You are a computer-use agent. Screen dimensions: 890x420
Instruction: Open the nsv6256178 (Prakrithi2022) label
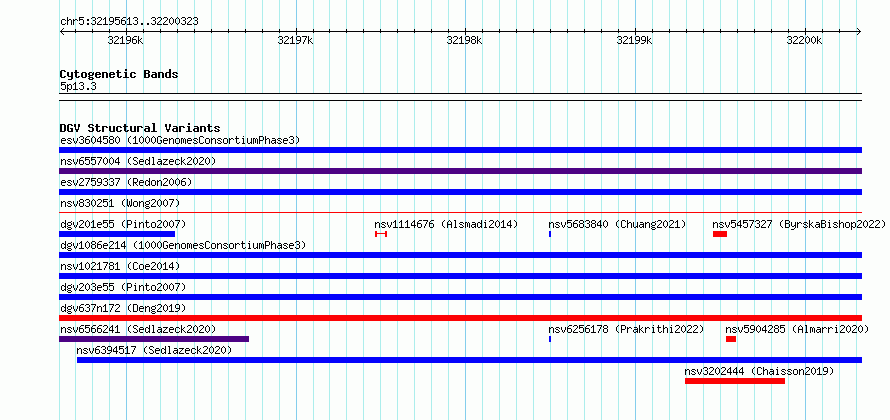click(627, 329)
